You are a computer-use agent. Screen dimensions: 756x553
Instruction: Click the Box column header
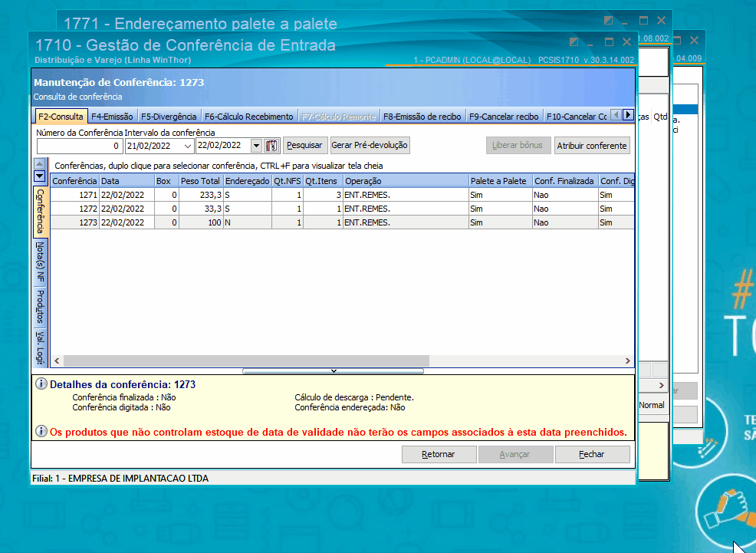click(x=167, y=181)
